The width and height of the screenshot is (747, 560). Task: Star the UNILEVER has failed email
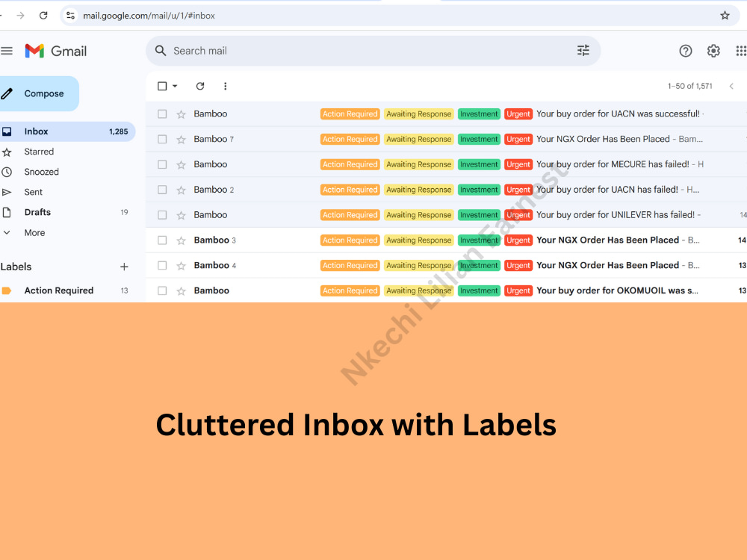[x=181, y=215]
